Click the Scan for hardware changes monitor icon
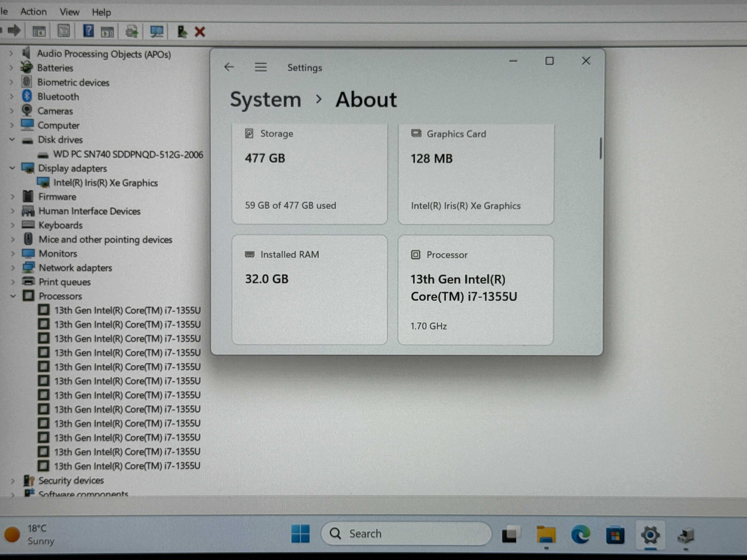The width and height of the screenshot is (747, 560). click(x=157, y=32)
